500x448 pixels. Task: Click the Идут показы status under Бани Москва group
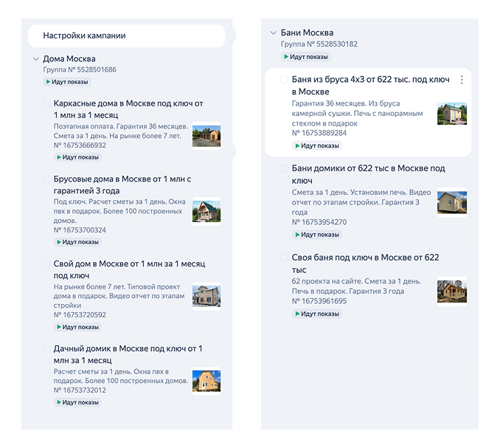[x=306, y=57]
